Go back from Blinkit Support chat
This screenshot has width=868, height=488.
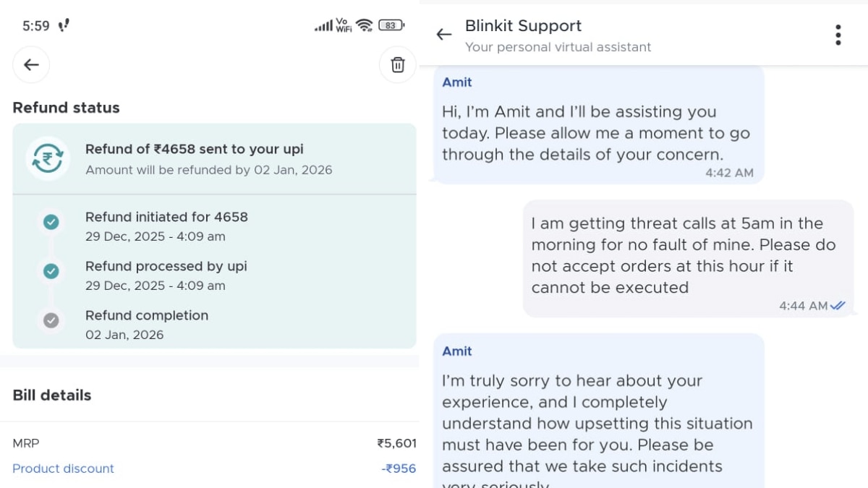pyautogui.click(x=443, y=35)
